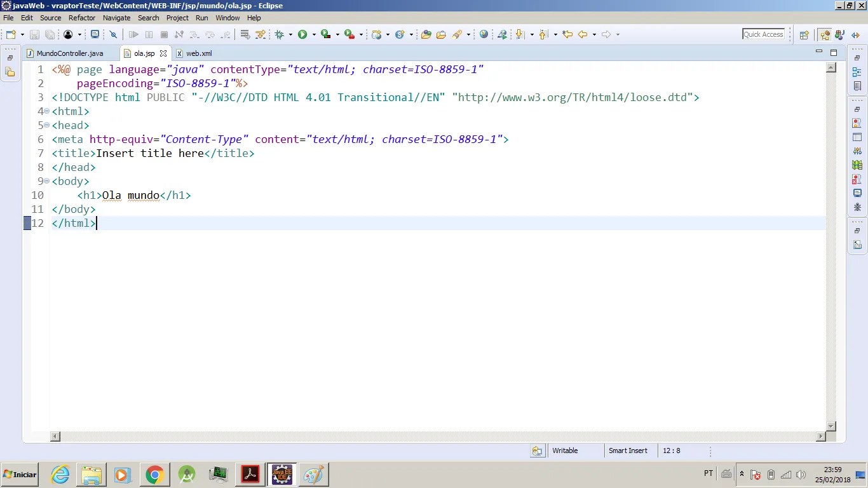Open the New wizard dropdown arrow
The height and width of the screenshot is (488, 868).
click(22, 35)
